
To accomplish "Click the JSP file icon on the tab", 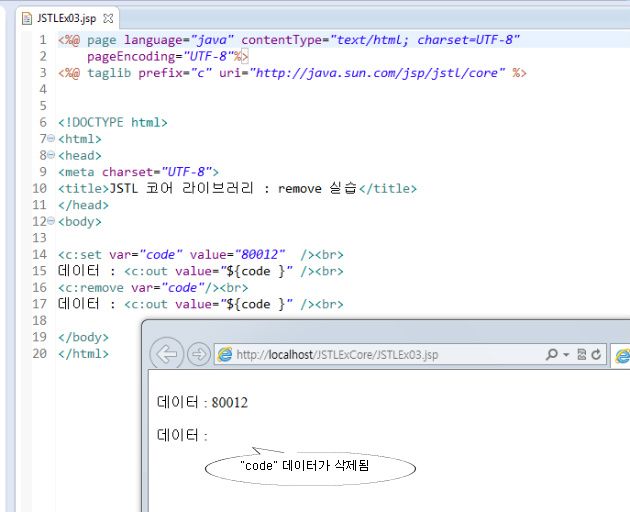I will tap(27, 18).
